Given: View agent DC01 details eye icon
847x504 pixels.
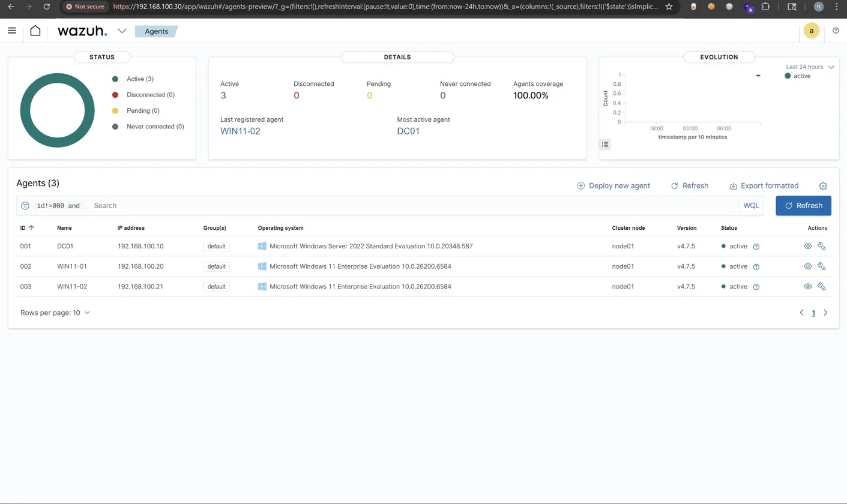Looking at the screenshot, I should 808,246.
